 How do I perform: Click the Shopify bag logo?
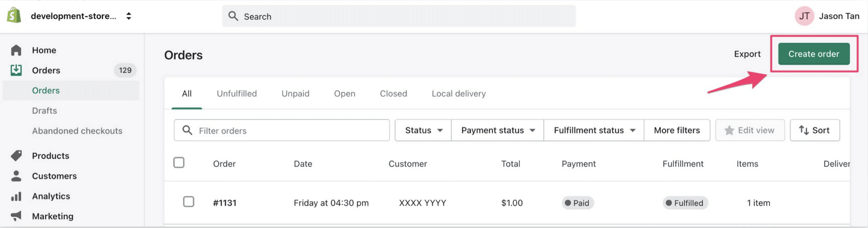tap(14, 15)
